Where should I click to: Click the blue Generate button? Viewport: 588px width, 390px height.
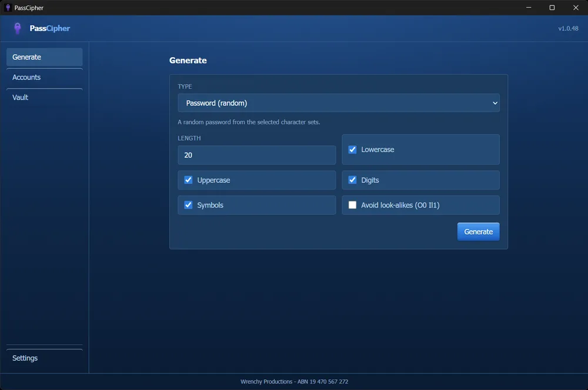tap(478, 232)
